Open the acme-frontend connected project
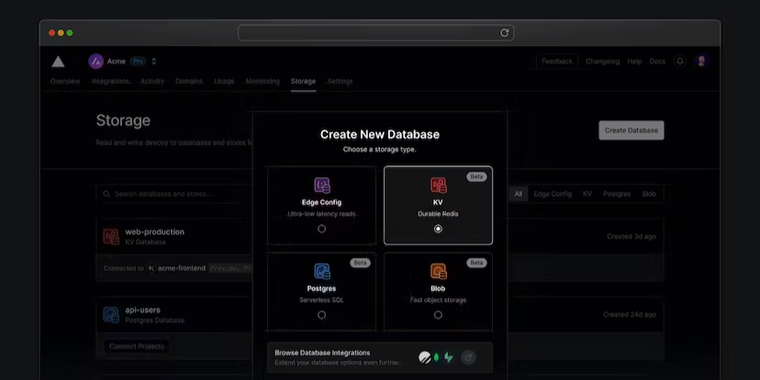This screenshot has width=760, height=380. pyautogui.click(x=181, y=268)
